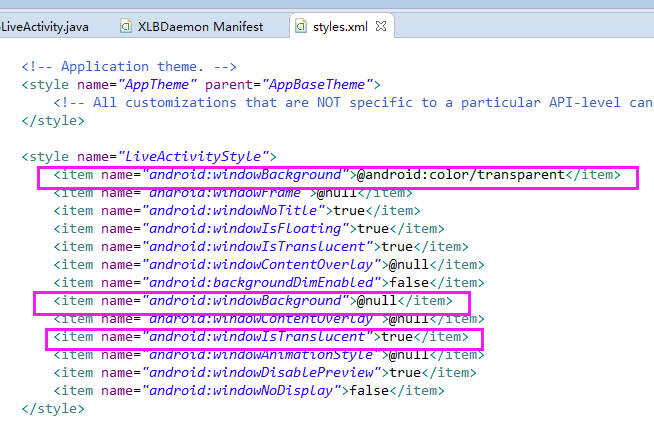654x421 pixels.
Task: Click the XLBDaemon Manifest file icon
Action: click(x=127, y=26)
